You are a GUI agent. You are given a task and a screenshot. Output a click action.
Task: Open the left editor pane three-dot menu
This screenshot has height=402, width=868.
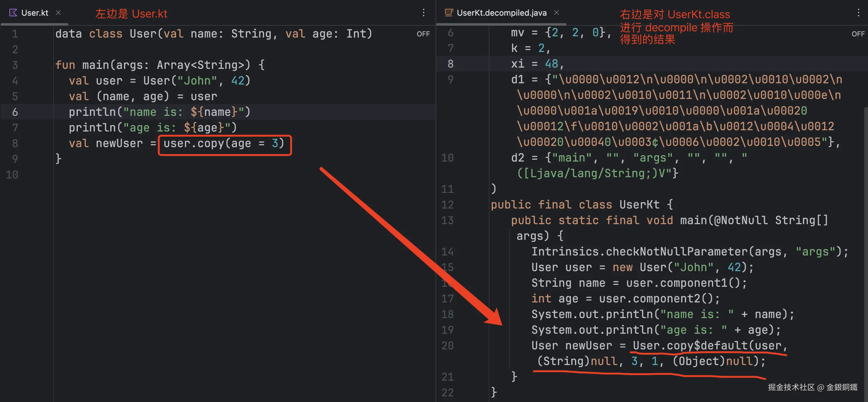(x=424, y=13)
